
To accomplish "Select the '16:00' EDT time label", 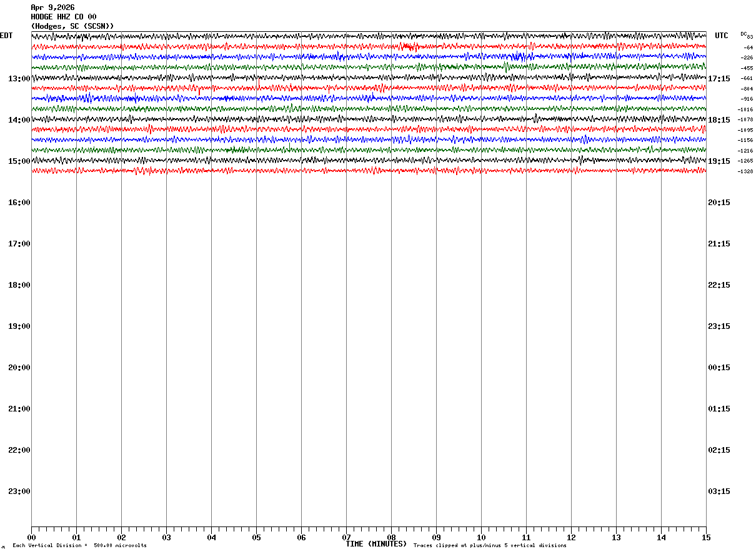I will point(19,203).
